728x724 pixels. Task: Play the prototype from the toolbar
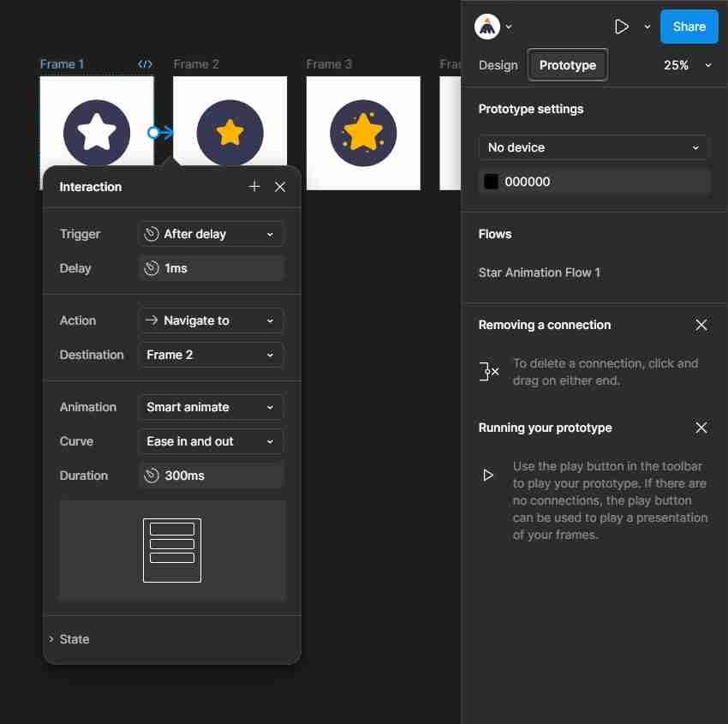click(x=621, y=27)
